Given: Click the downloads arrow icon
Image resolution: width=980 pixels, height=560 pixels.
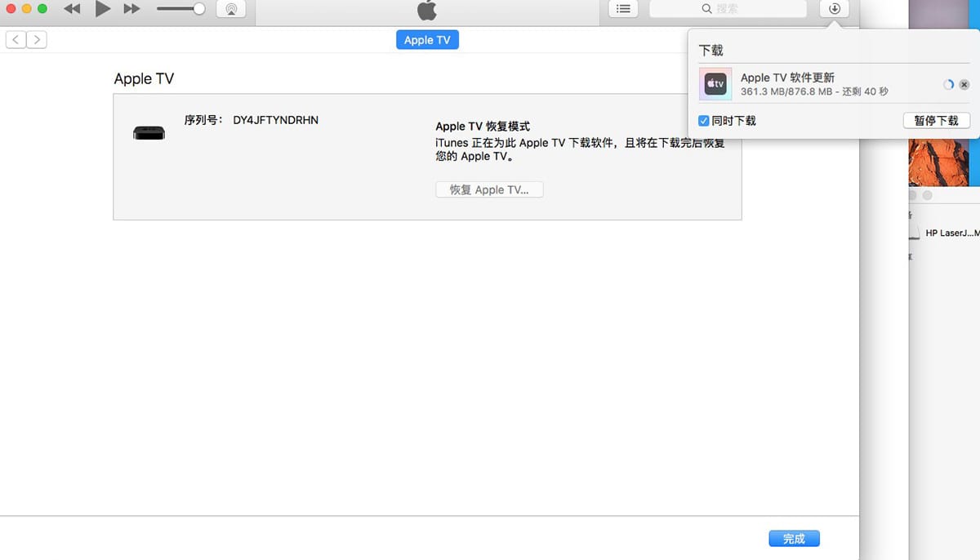Looking at the screenshot, I should click(834, 9).
